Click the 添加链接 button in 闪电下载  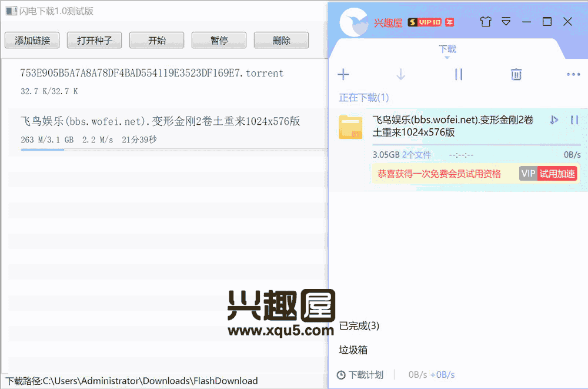(32, 40)
